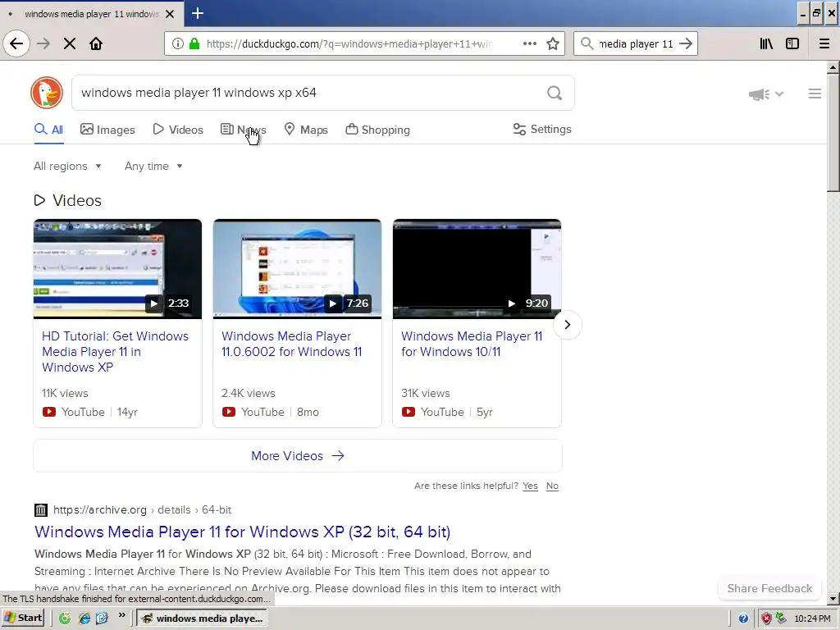The image size is (840, 630).
Task: Launch Internet Explorer from Quick Launch
Action: (84, 619)
